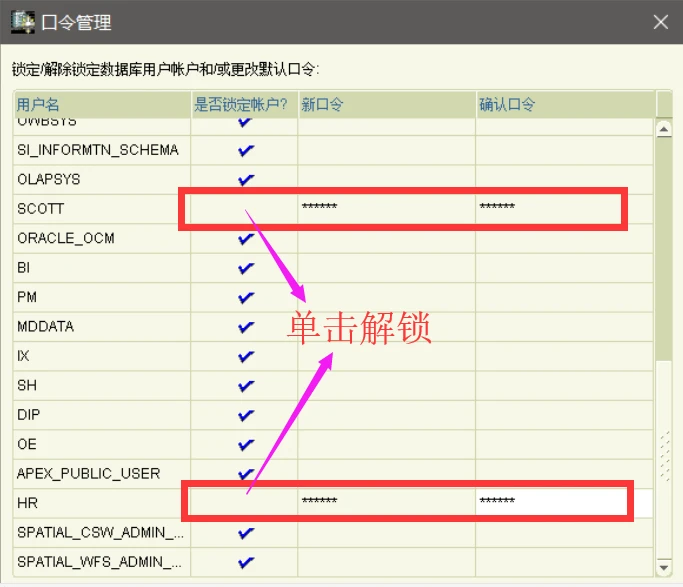Select the BI user name

(24, 268)
